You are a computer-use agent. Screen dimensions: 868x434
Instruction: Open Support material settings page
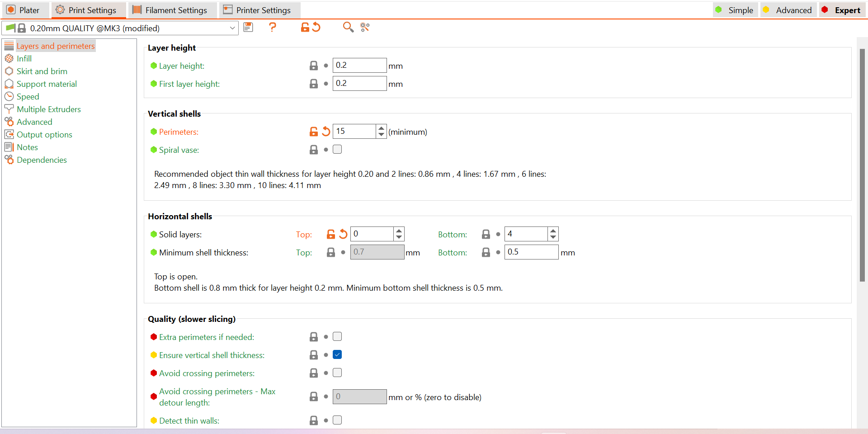(x=47, y=84)
